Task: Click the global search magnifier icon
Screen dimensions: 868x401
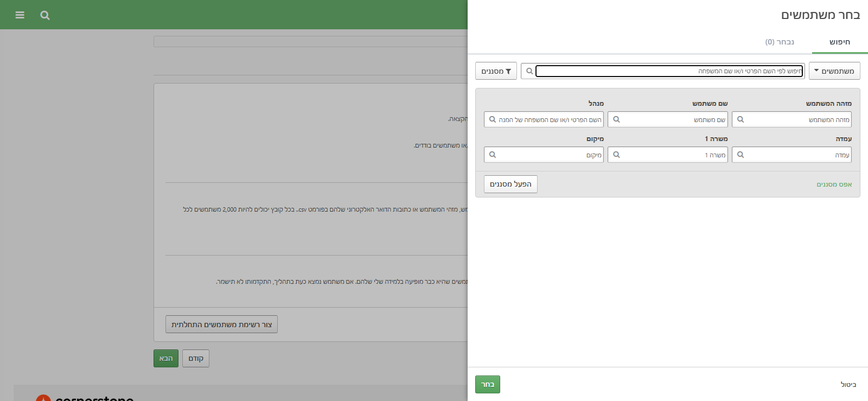Action: pyautogui.click(x=45, y=15)
